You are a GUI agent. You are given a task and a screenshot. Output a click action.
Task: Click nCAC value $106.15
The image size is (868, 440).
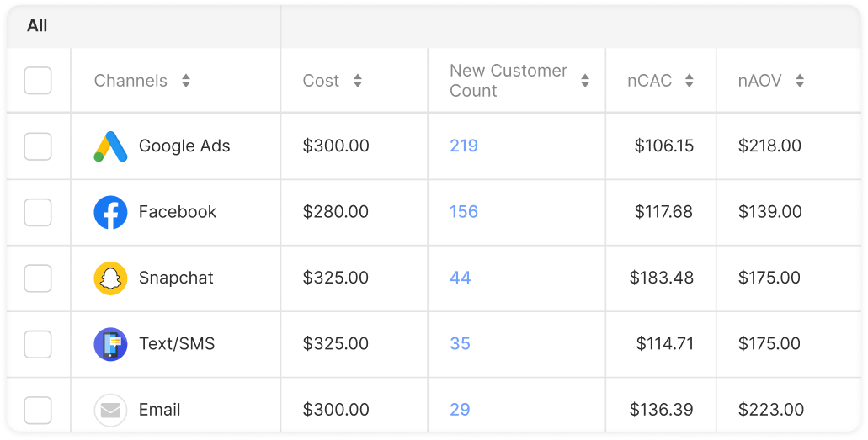tap(663, 146)
